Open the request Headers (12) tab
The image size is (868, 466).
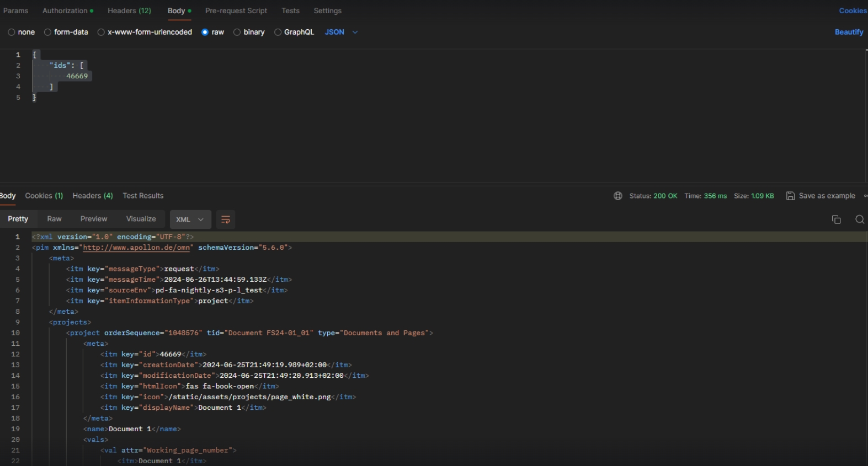(129, 10)
